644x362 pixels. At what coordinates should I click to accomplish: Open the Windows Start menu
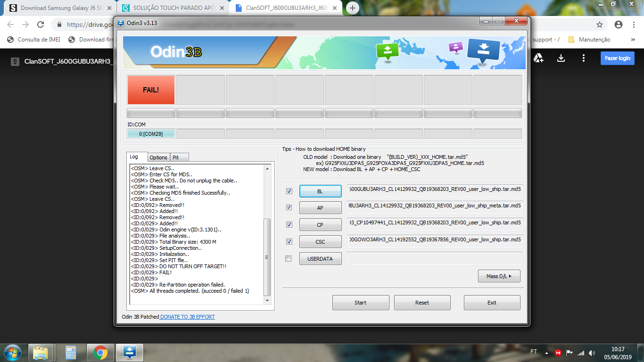click(x=12, y=352)
